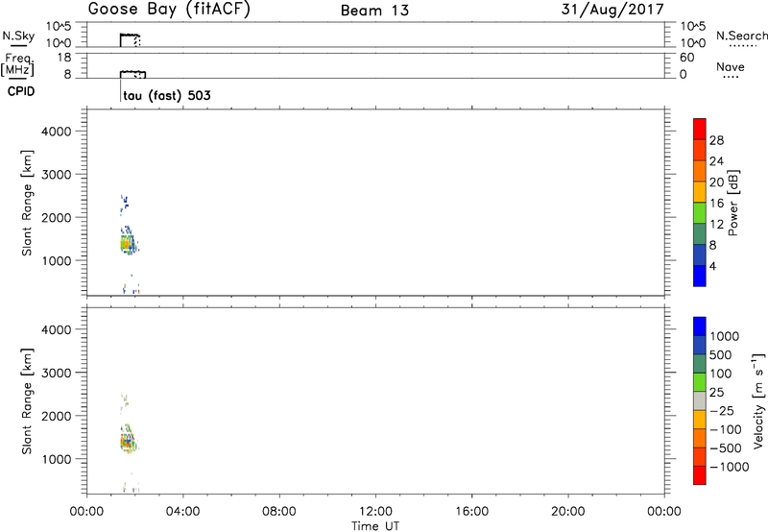Click the blue top swatch of Velocity colorbar
The width and height of the screenshot is (768, 532).
point(700,326)
